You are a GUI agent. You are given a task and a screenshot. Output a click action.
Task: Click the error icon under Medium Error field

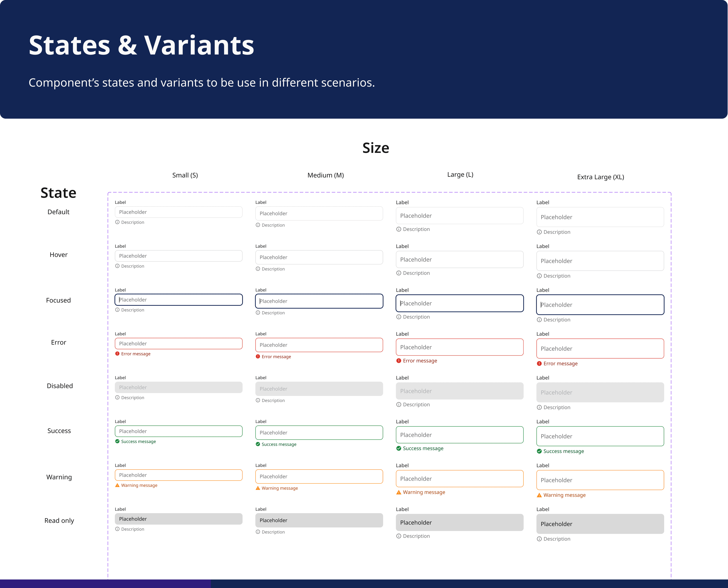point(258,356)
